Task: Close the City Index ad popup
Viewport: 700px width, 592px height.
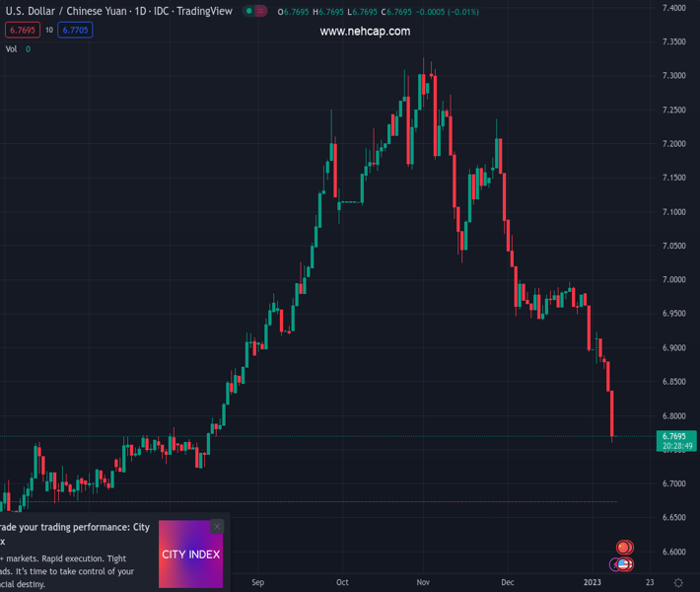Action: coord(217,527)
